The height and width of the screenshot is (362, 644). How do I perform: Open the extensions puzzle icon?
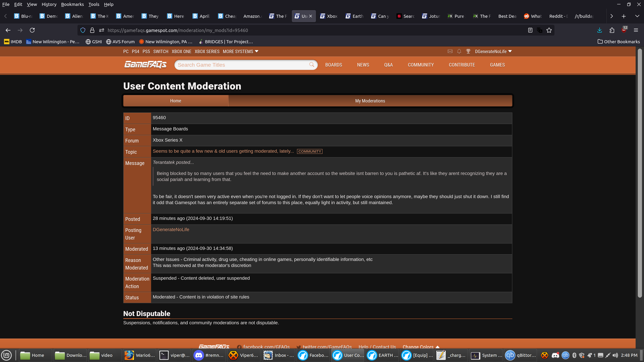612,30
